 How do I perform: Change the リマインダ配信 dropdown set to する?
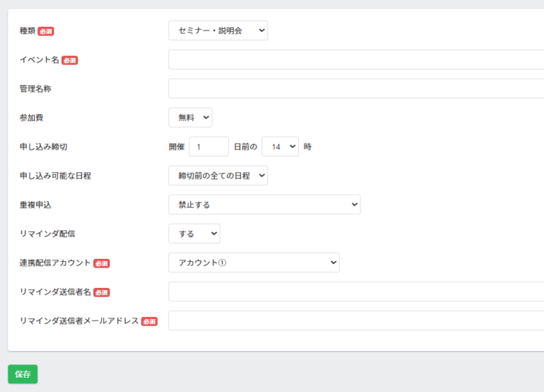click(x=194, y=234)
